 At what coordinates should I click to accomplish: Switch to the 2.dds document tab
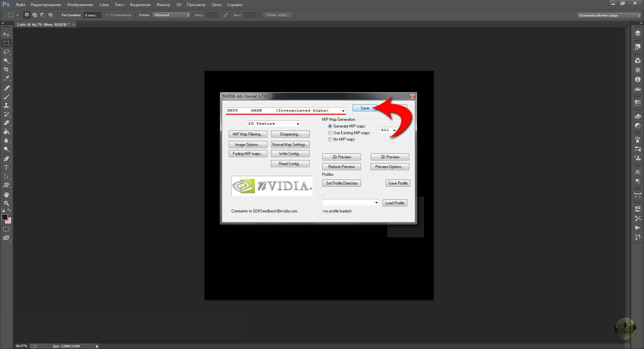coord(43,24)
